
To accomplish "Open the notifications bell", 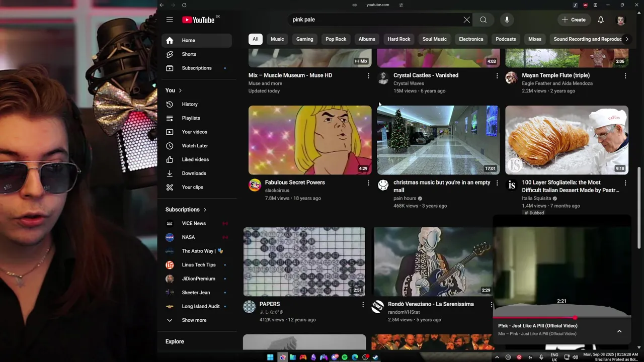I will (x=601, y=20).
